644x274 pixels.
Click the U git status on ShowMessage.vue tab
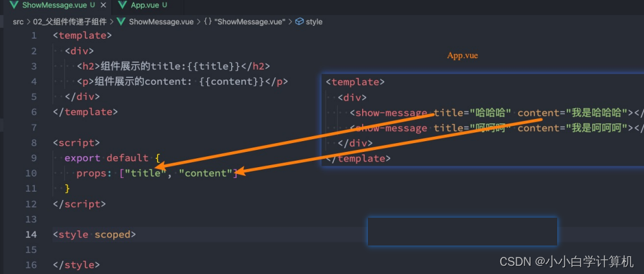point(92,5)
